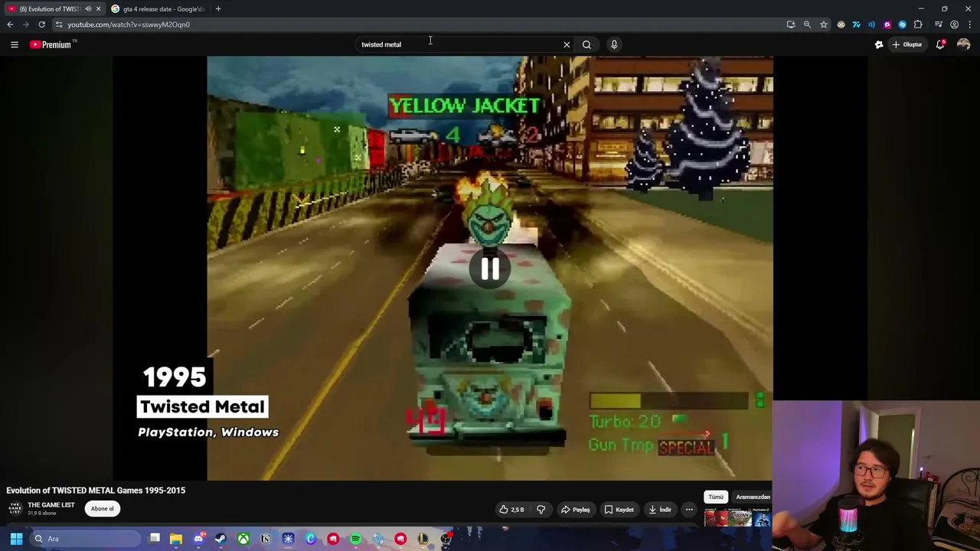Mute the YouTube tab via speaker icon
This screenshot has height=551, width=980.
coord(88,9)
